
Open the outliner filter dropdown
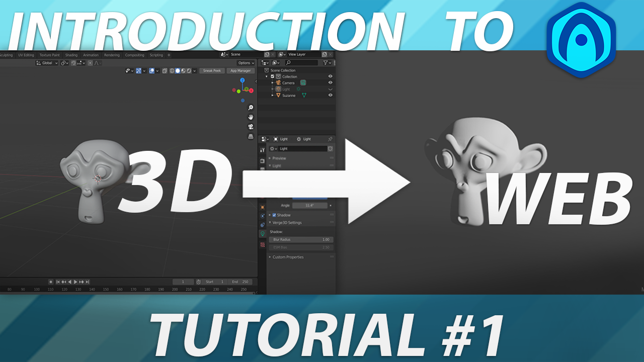click(x=328, y=63)
